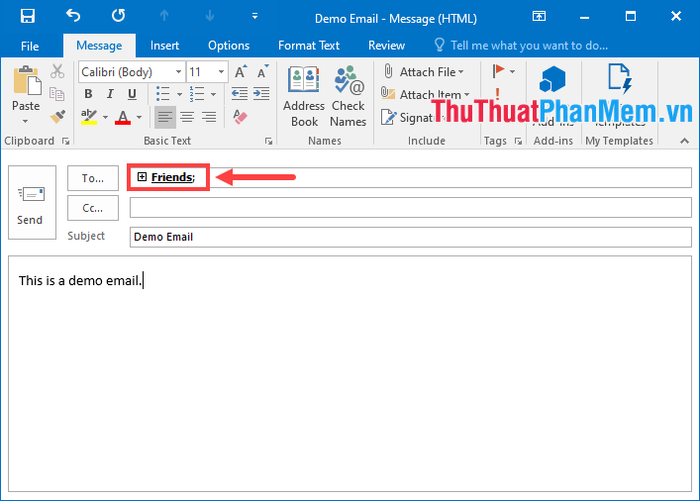The image size is (700, 501).
Task: Click the Format Painter brush
Action: coord(57,116)
